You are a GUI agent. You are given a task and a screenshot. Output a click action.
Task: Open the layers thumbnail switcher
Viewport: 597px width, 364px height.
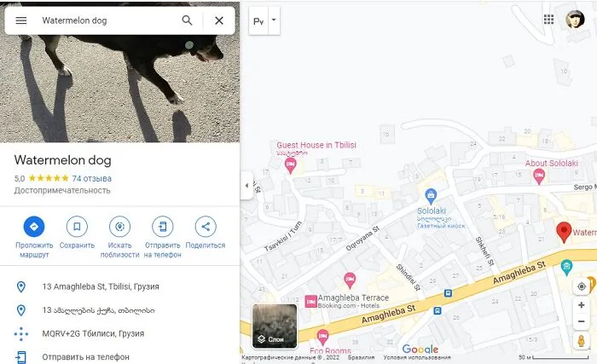(x=275, y=326)
